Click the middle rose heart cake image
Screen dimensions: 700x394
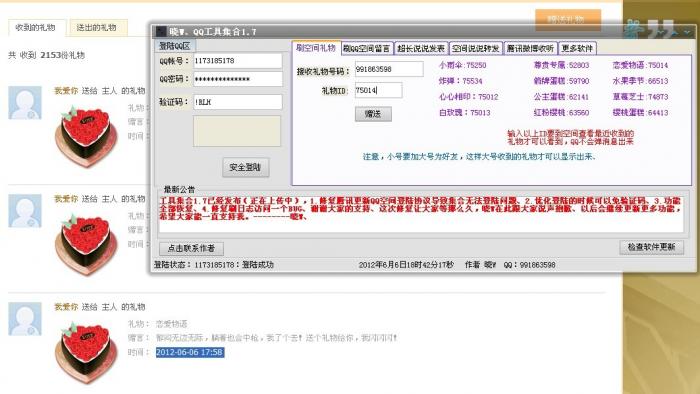[x=86, y=244]
